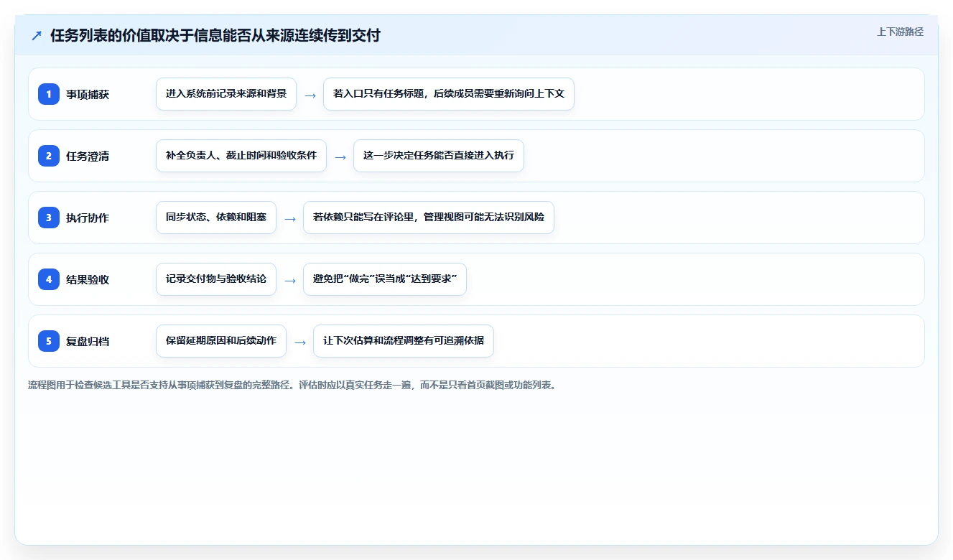The width and height of the screenshot is (953, 560).
Task: Click the 保留延期原因和后续动作 box
Action: click(221, 341)
